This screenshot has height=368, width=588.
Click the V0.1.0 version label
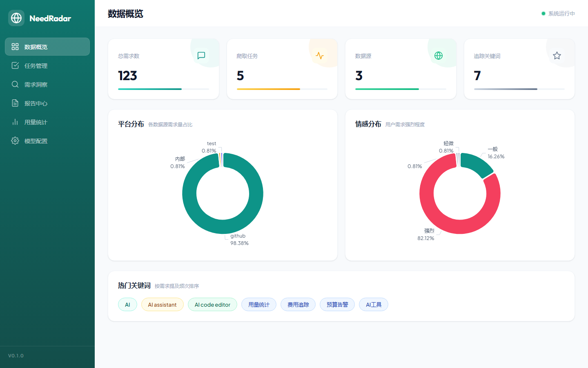click(x=16, y=356)
